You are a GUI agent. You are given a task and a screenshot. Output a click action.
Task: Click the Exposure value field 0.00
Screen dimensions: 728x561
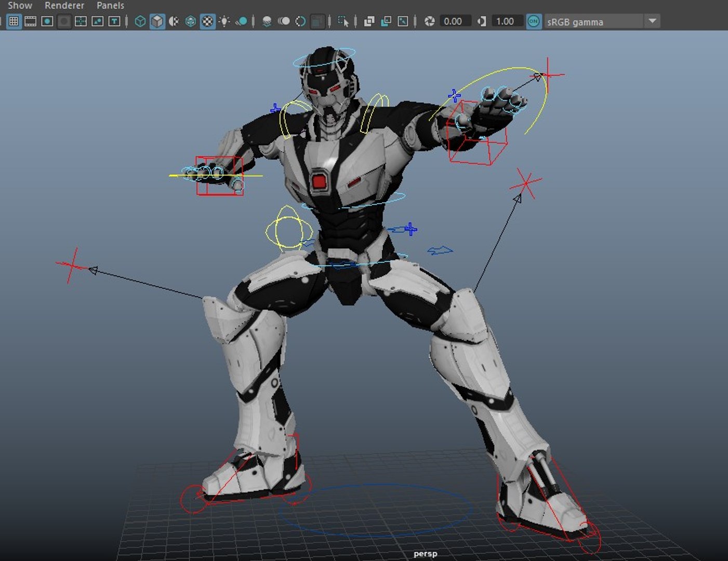[455, 21]
